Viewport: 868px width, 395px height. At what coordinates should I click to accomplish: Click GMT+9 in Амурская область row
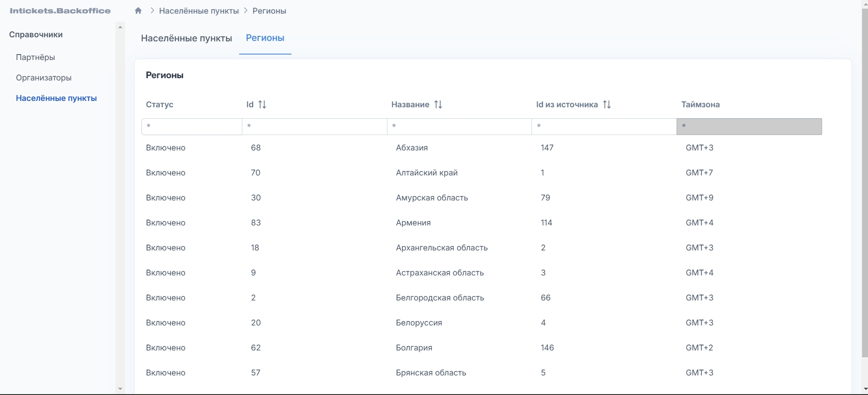[x=700, y=198]
